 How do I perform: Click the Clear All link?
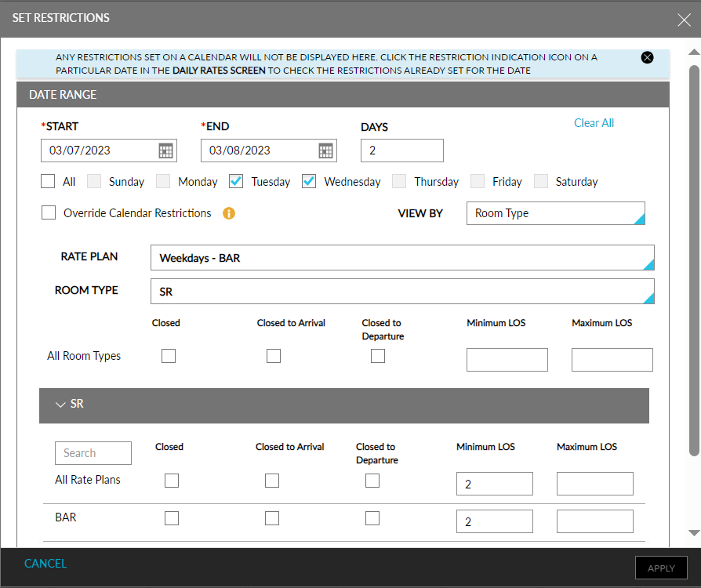point(594,123)
